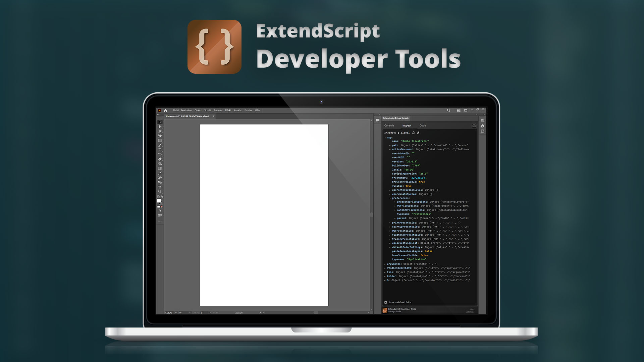Screen dimensions: 644x362
Task: Select the Eyedropper tool
Action: pos(160,173)
